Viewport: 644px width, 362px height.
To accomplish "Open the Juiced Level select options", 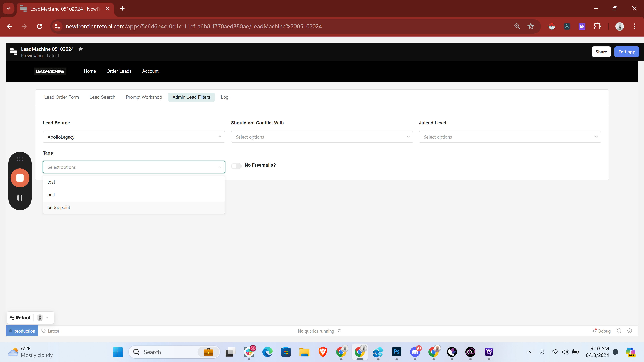I will click(510, 137).
